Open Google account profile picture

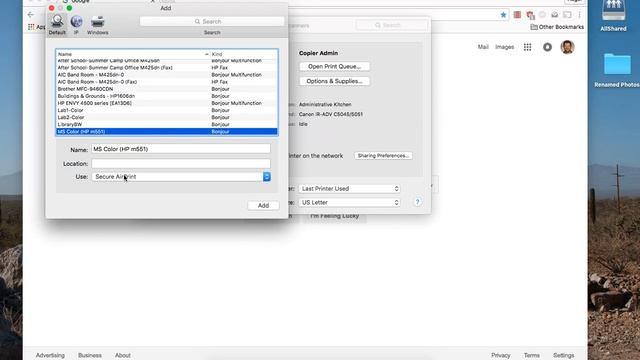click(x=567, y=47)
